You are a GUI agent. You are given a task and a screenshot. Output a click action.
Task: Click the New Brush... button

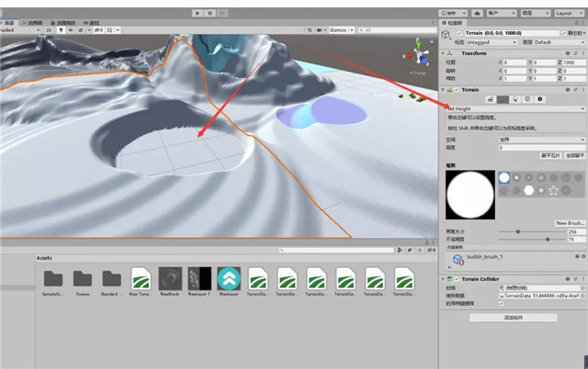tap(570, 223)
